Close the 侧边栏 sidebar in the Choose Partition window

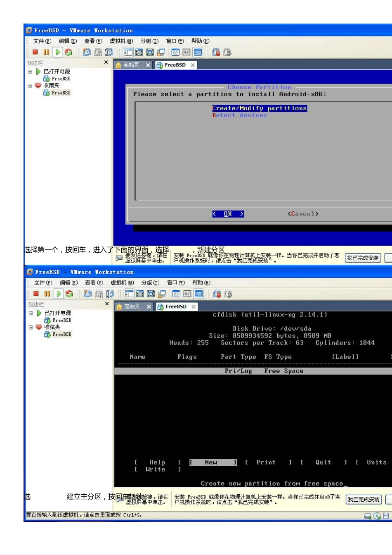tap(106, 62)
